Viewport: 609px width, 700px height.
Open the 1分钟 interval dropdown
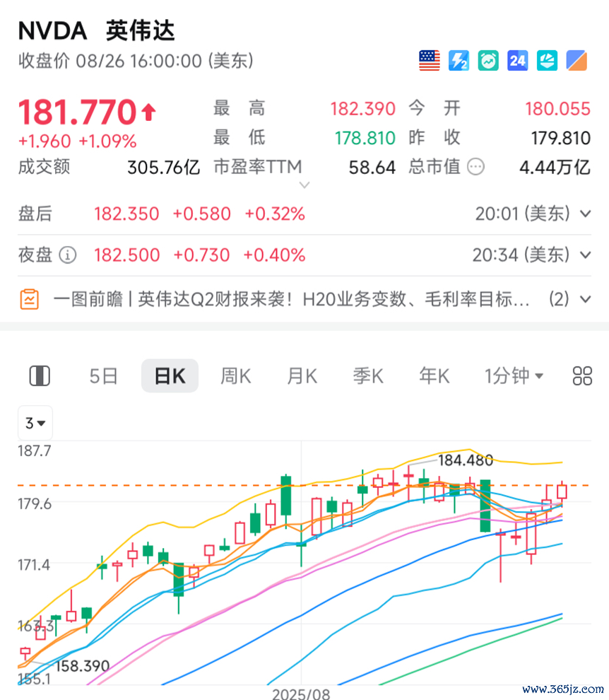coord(514,376)
